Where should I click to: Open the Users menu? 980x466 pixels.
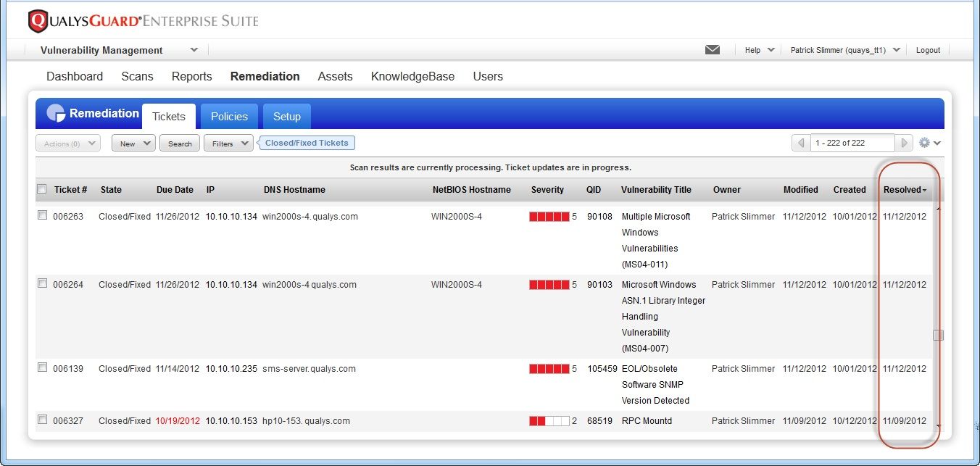tap(488, 76)
